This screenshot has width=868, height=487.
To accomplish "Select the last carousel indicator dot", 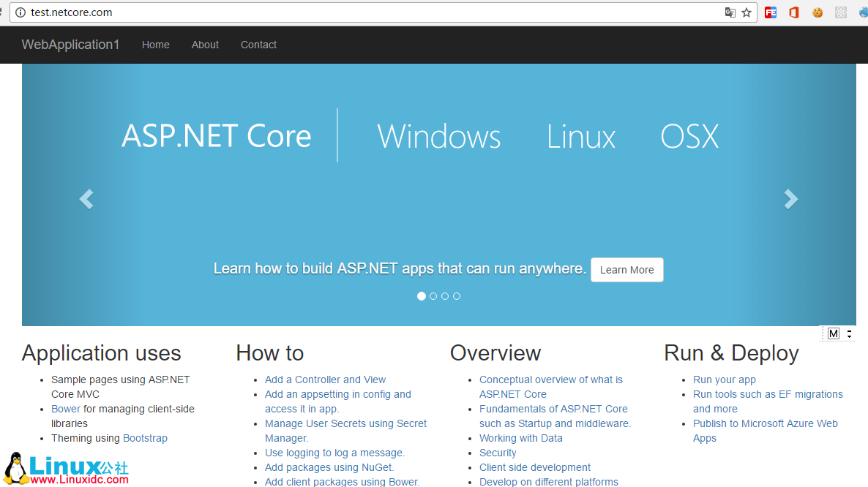I will click(x=457, y=296).
